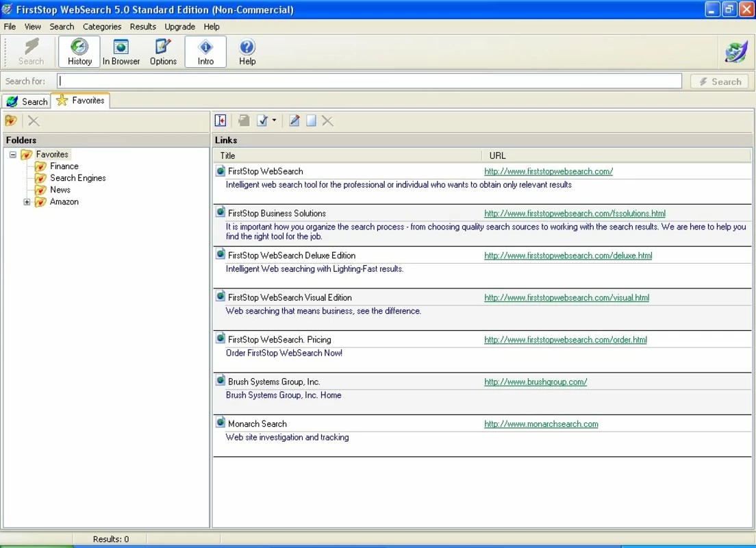Click the In Browser toolbar button
Image resolution: width=756 pixels, height=548 pixels.
coord(121,51)
